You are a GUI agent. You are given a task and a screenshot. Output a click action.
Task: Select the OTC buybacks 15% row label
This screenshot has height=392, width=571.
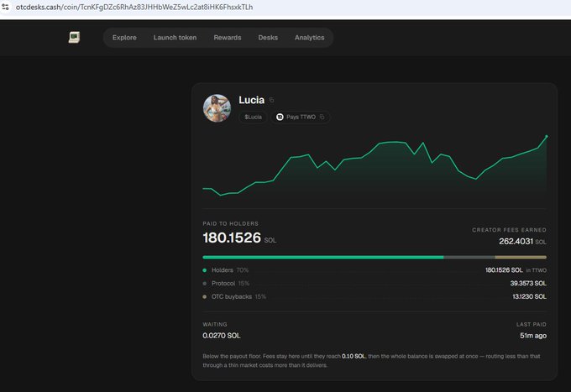(238, 296)
